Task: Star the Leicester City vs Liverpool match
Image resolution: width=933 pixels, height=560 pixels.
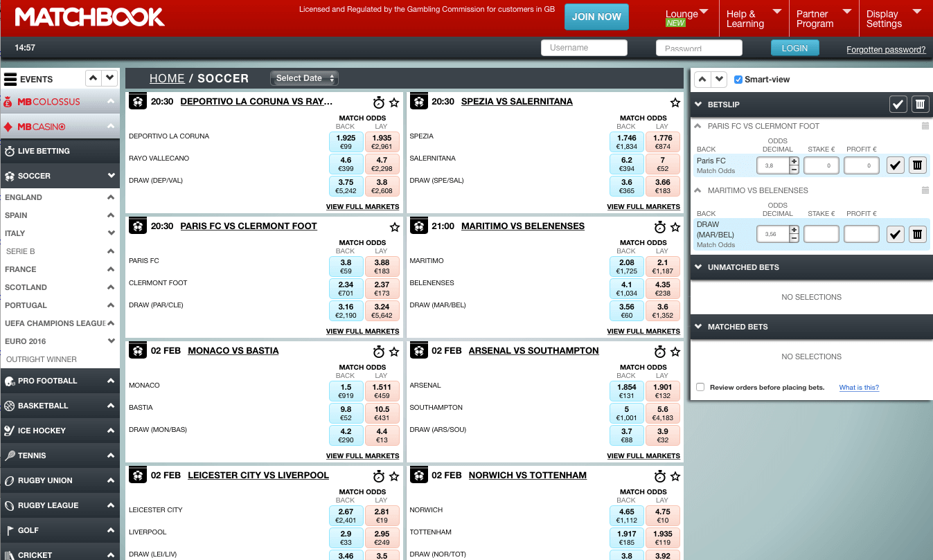Action: pyautogui.click(x=394, y=476)
